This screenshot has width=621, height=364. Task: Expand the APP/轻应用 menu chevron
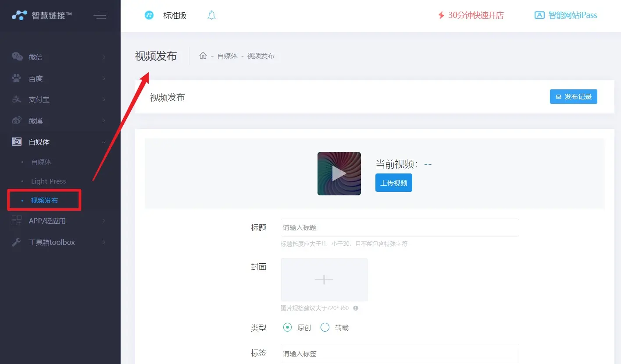tap(104, 221)
